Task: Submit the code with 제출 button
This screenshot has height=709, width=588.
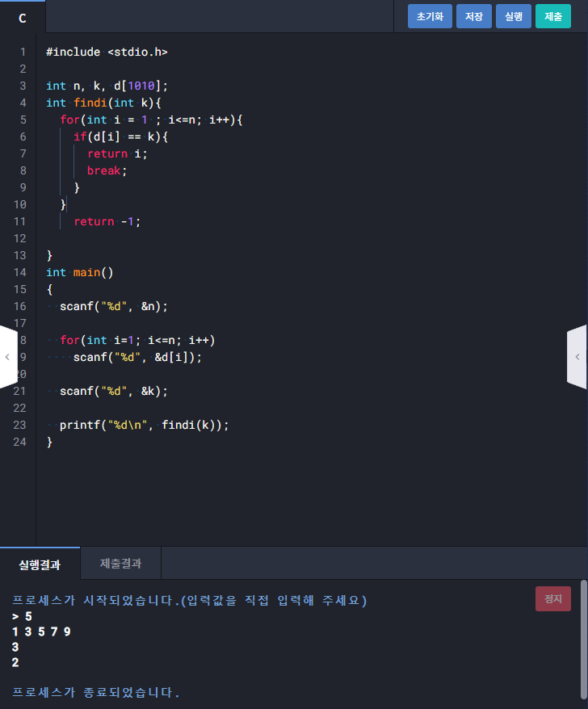Action: tap(552, 17)
